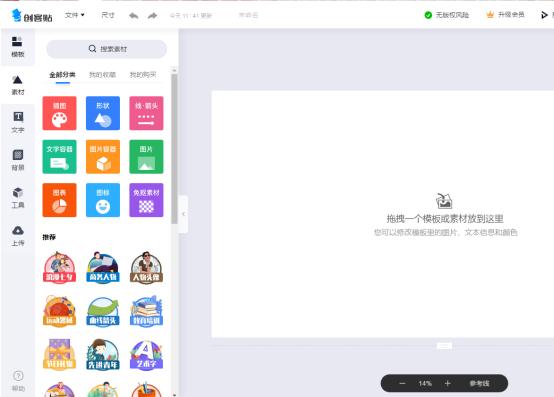This screenshot has height=397, width=554.
Task: Open the 工具 tools panel
Action: click(18, 198)
